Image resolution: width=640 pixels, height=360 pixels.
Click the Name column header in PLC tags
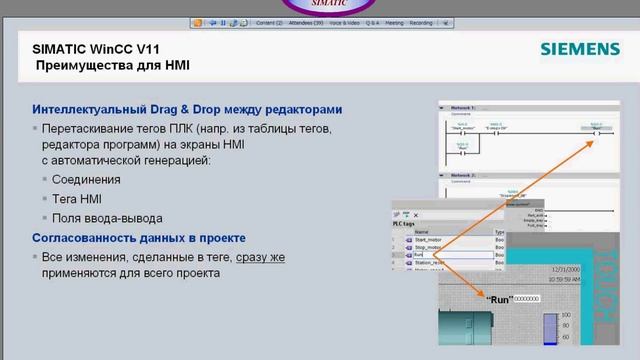point(453,232)
